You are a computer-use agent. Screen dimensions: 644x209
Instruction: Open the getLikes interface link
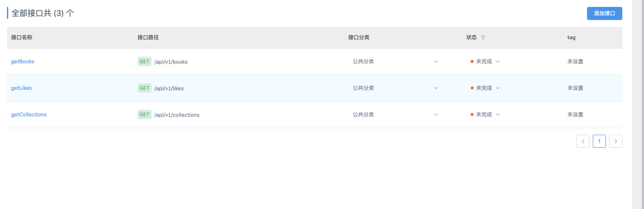coord(22,88)
